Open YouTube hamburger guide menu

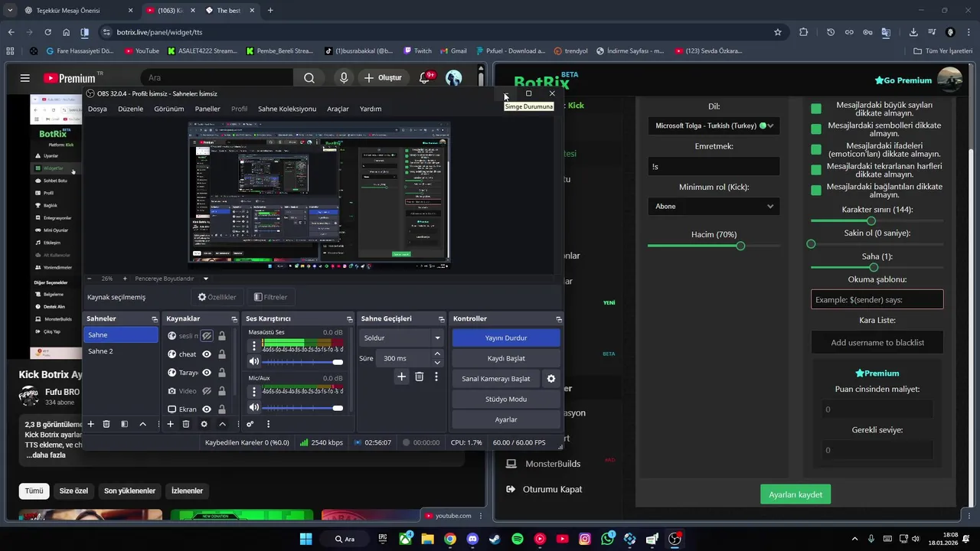pyautogui.click(x=25, y=78)
